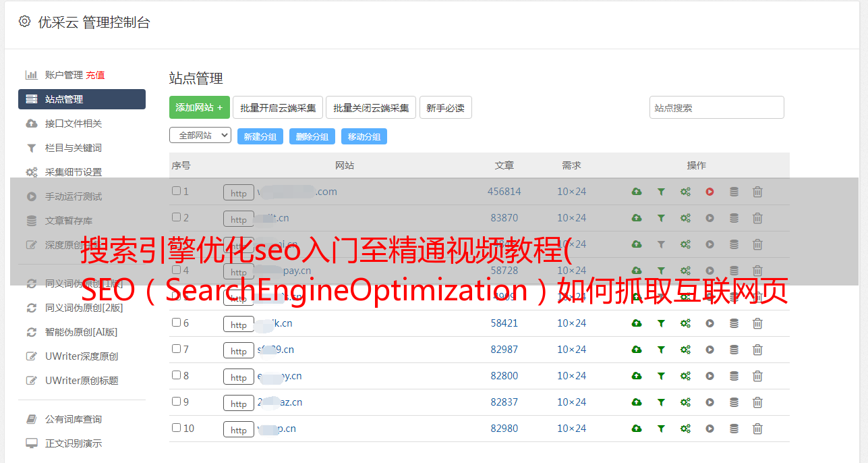This screenshot has height=463, width=868.
Task: Click the trash icon in row 6
Action: click(x=757, y=323)
